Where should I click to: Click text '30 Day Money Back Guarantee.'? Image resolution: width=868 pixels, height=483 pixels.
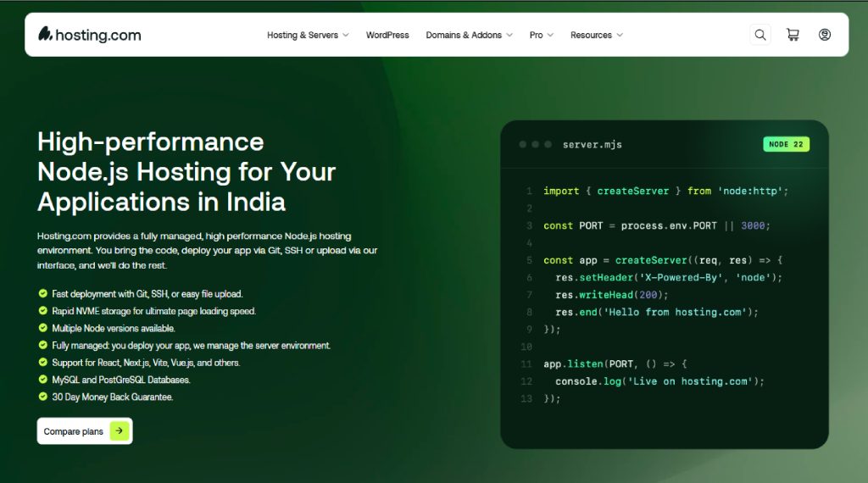(113, 397)
